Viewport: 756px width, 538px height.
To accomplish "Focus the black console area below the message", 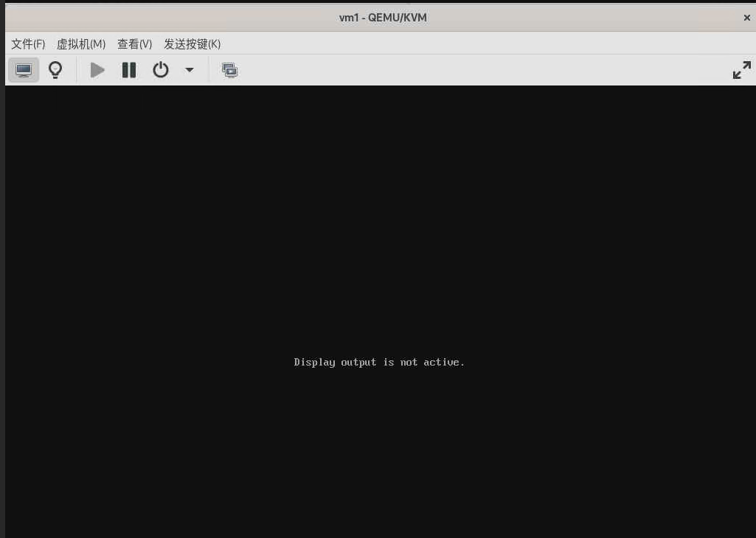I will click(x=379, y=457).
